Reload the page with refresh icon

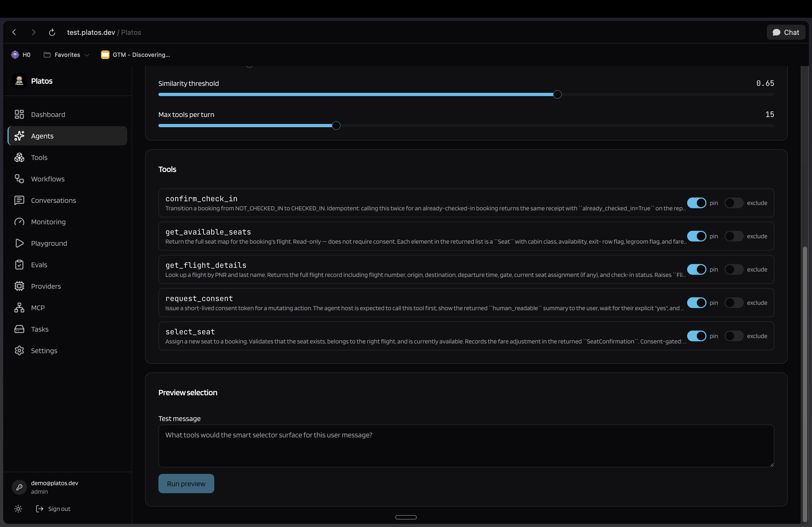coord(52,32)
